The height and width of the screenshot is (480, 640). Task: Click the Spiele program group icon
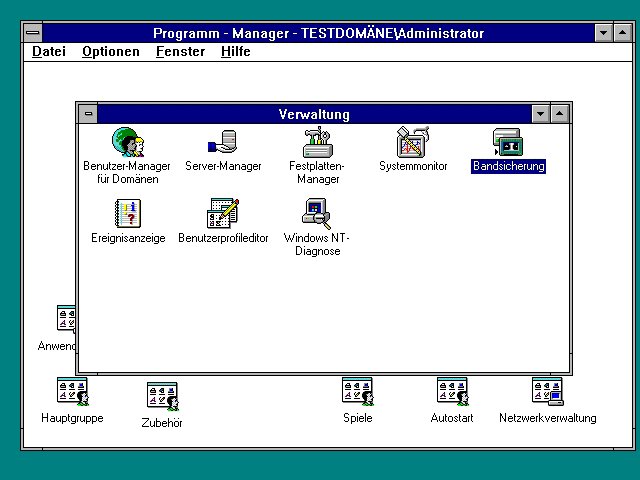358,391
